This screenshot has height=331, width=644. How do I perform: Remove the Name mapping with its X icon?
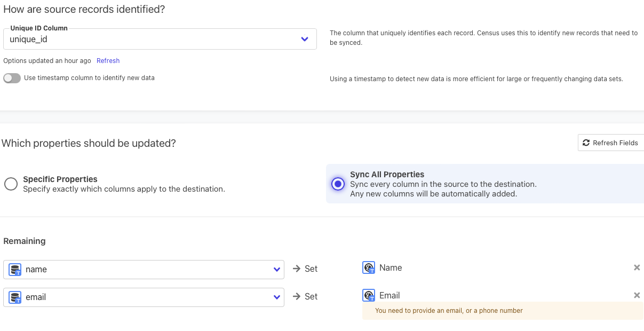(637, 268)
